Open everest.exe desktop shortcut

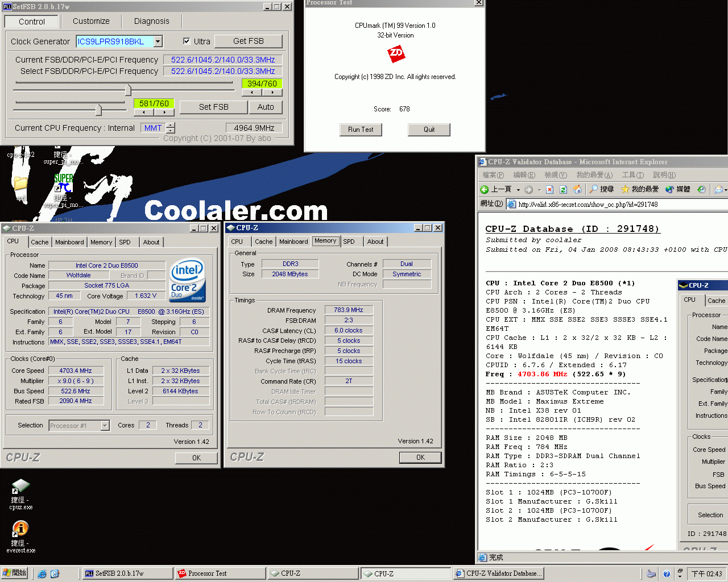pyautogui.click(x=20, y=537)
